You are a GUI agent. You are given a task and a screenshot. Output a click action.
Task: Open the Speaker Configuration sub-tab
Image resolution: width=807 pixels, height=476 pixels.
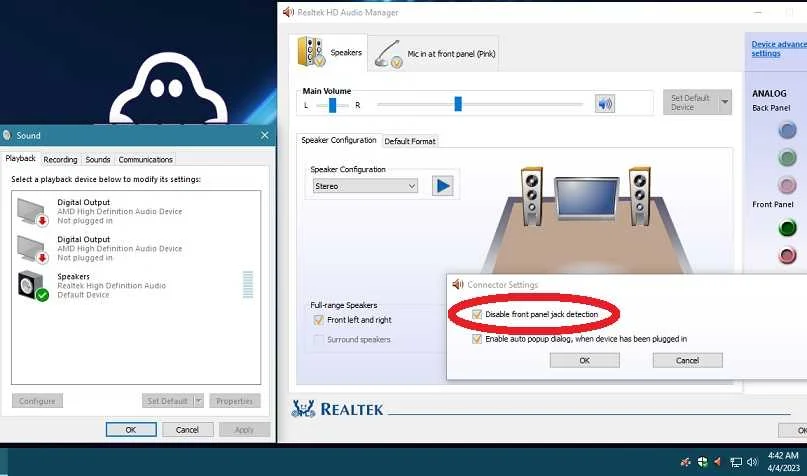point(339,140)
